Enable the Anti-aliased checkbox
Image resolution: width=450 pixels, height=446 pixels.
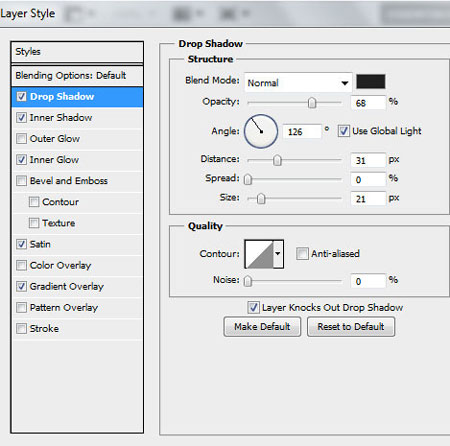pos(302,254)
